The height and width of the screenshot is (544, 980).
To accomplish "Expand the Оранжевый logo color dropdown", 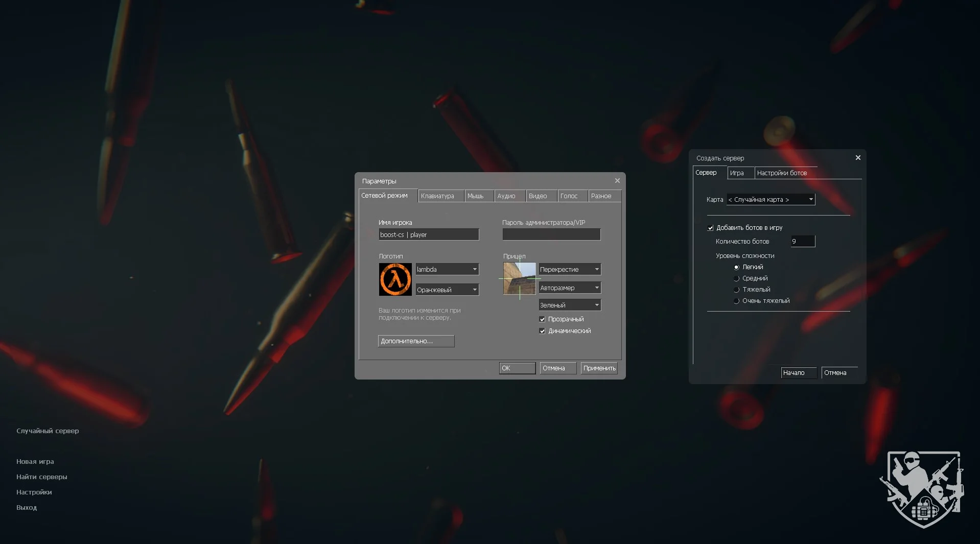I will point(447,290).
